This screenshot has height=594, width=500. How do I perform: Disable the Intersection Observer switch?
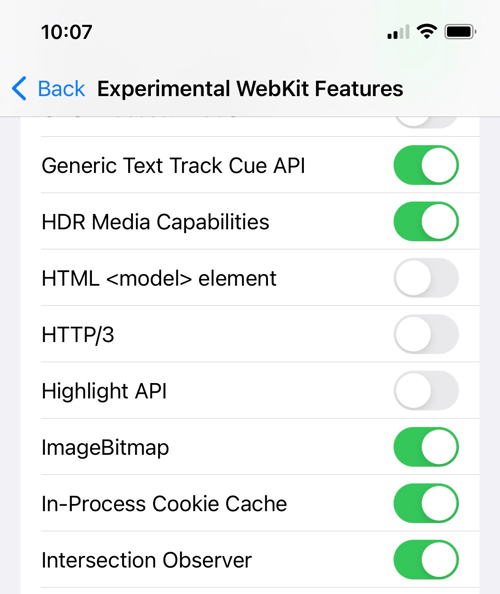[426, 560]
